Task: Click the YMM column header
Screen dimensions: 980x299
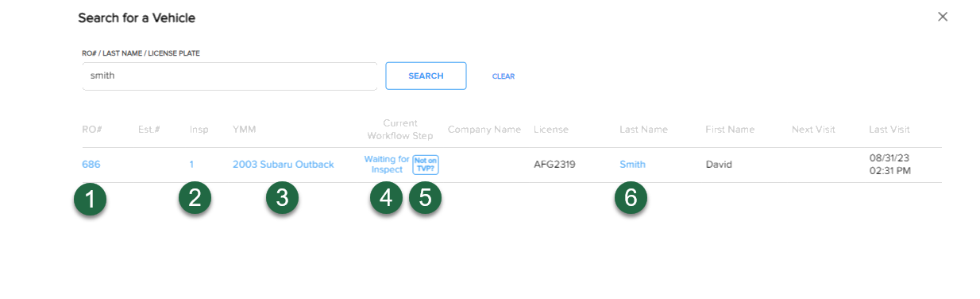Action: 244,130
